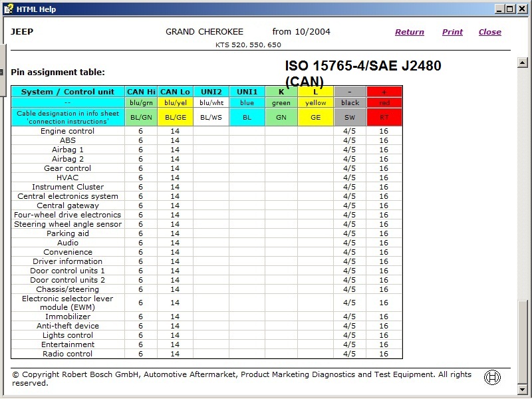Maximize the HTML Help window
The width and height of the screenshot is (532, 399).
509,9
